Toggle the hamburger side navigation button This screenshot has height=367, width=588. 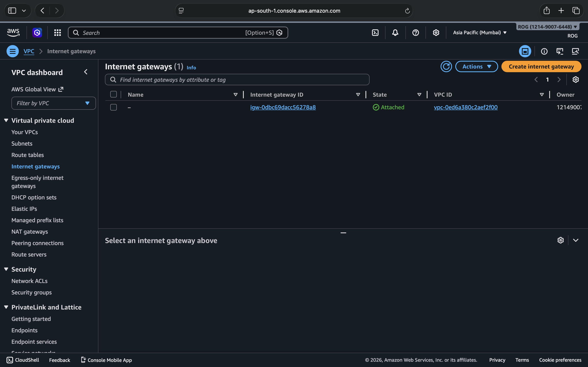13,51
